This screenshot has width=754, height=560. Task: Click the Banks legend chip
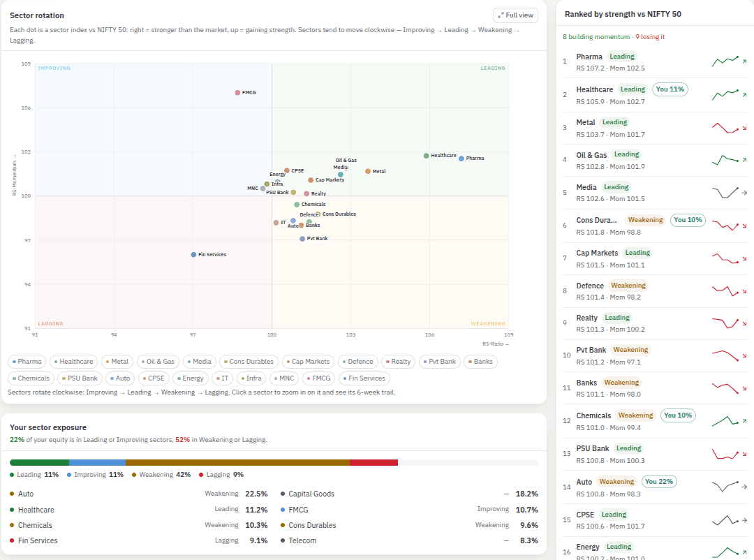click(x=480, y=362)
